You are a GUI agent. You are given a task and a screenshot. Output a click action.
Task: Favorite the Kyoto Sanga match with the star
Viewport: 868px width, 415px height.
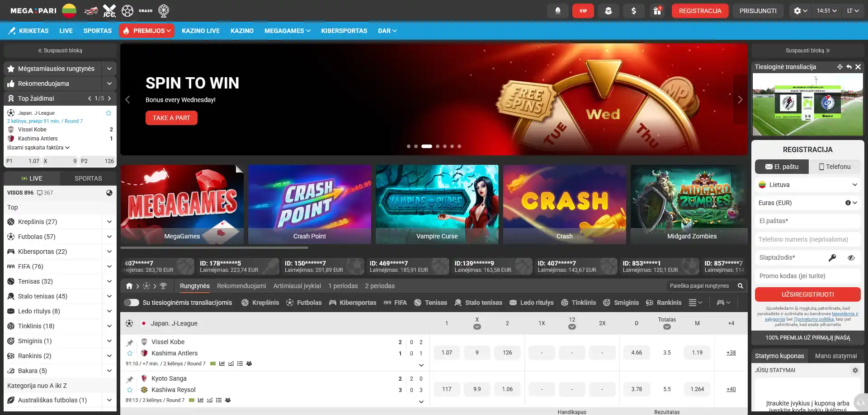point(130,390)
